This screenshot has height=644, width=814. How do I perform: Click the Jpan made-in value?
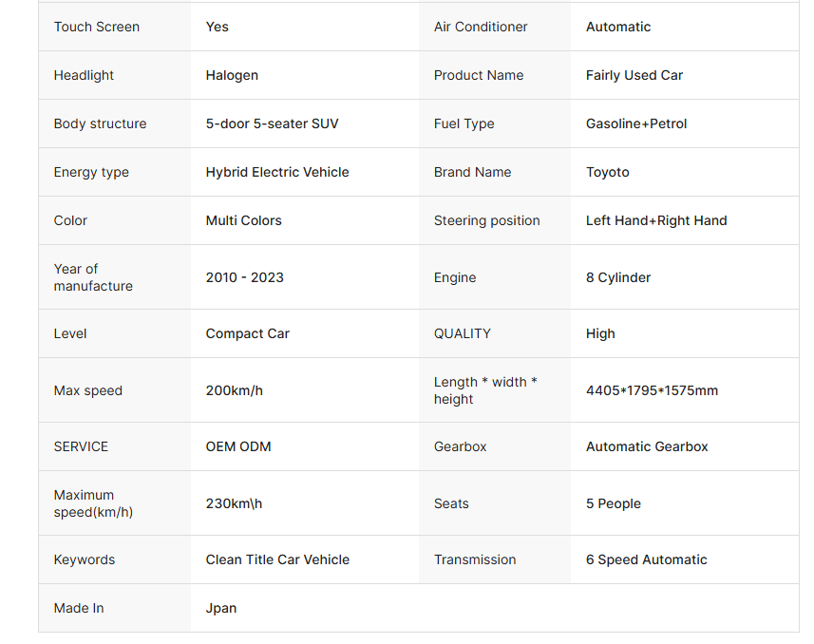[221, 608]
